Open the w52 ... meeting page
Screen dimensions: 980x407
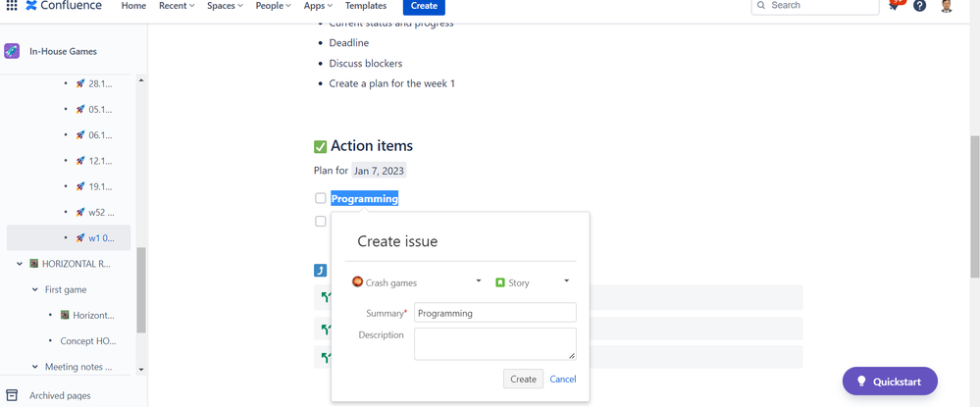coord(101,212)
